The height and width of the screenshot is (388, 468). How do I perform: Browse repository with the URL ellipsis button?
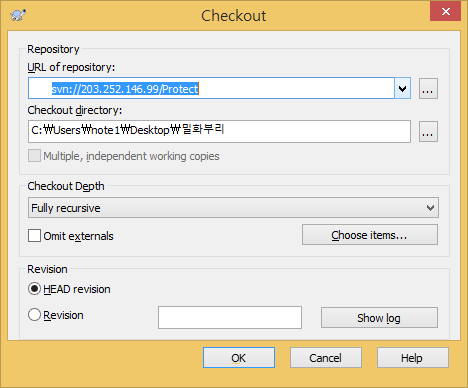(428, 89)
